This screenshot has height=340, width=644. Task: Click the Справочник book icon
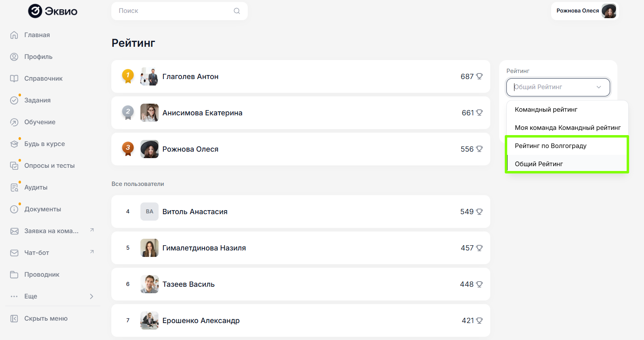(14, 79)
